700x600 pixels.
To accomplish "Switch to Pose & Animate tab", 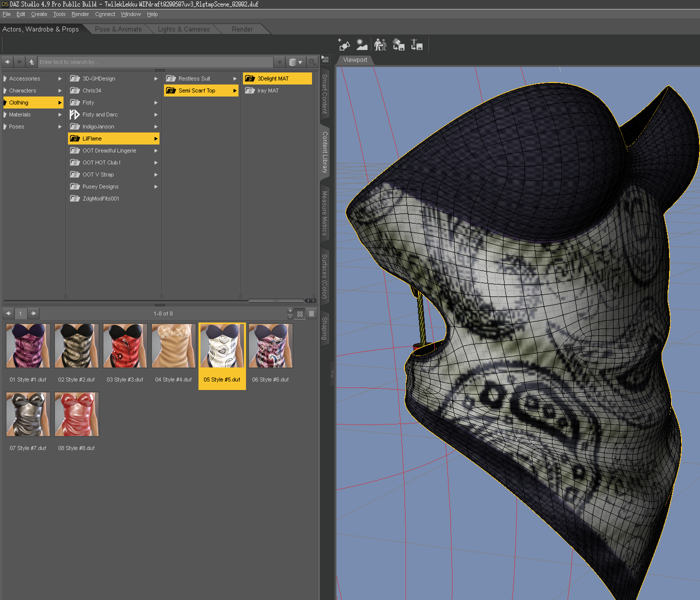I will click(118, 29).
